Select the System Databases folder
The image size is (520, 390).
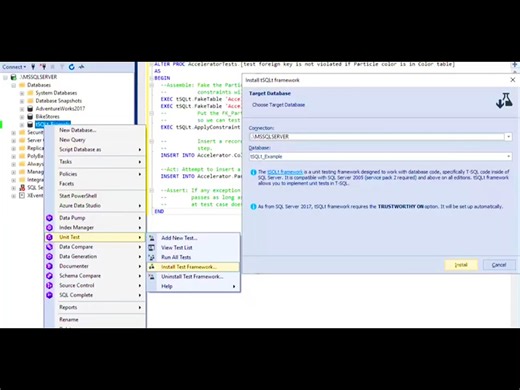(56, 93)
